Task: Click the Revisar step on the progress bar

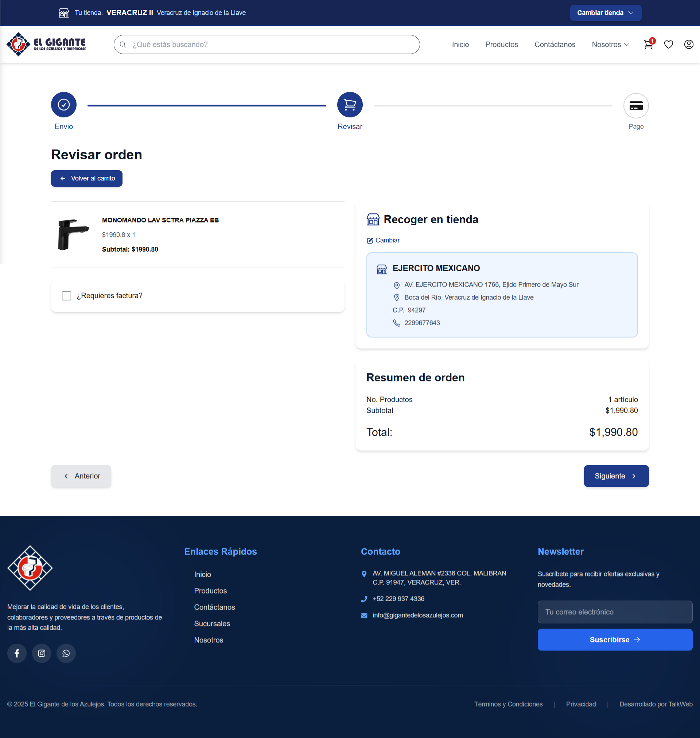Action: click(x=349, y=105)
